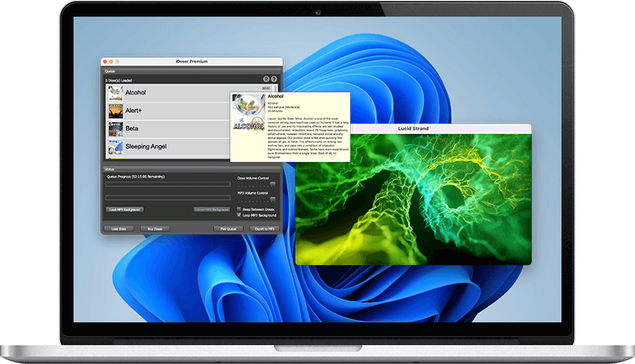The width and height of the screenshot is (635, 364).
Task: Click the Beta dose thumbnail
Action: pos(115,129)
